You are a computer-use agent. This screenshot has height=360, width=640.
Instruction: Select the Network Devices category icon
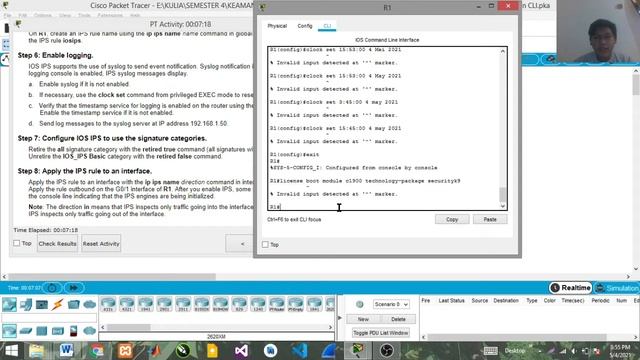(9, 304)
